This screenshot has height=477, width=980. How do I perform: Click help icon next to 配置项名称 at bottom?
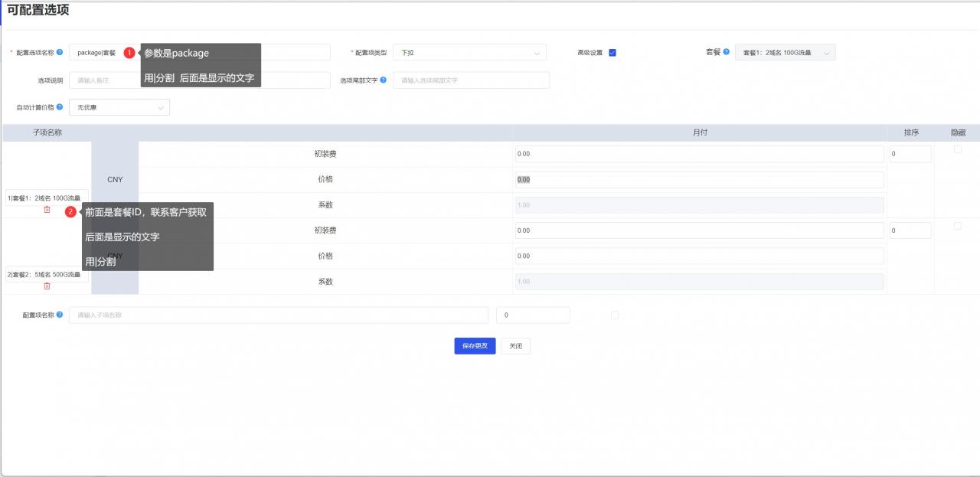click(60, 315)
